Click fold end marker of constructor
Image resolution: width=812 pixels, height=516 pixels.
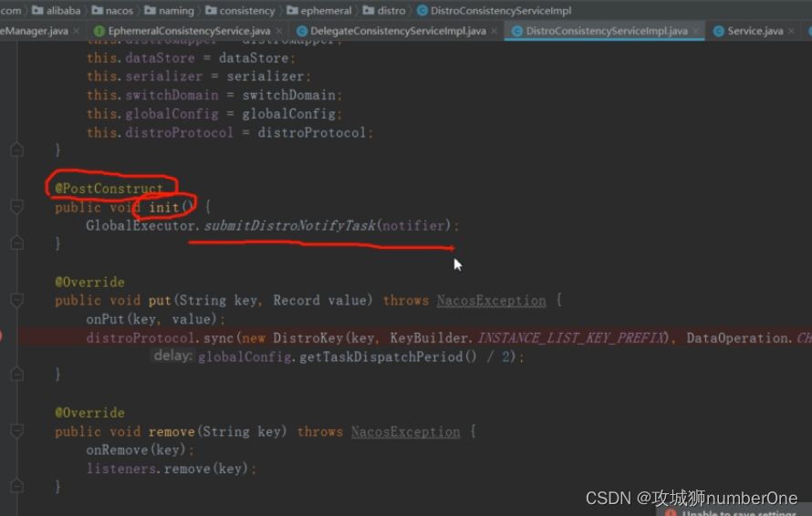(16, 150)
